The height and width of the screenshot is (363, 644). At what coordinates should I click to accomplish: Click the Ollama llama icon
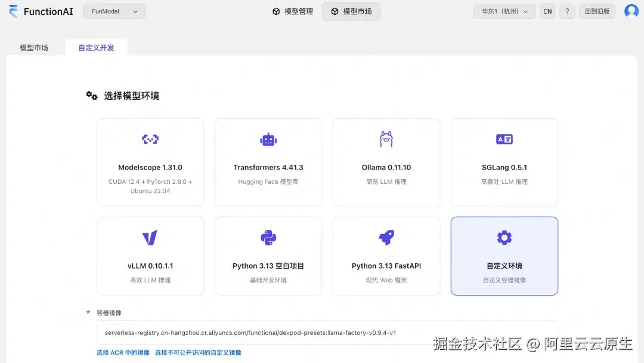click(386, 139)
